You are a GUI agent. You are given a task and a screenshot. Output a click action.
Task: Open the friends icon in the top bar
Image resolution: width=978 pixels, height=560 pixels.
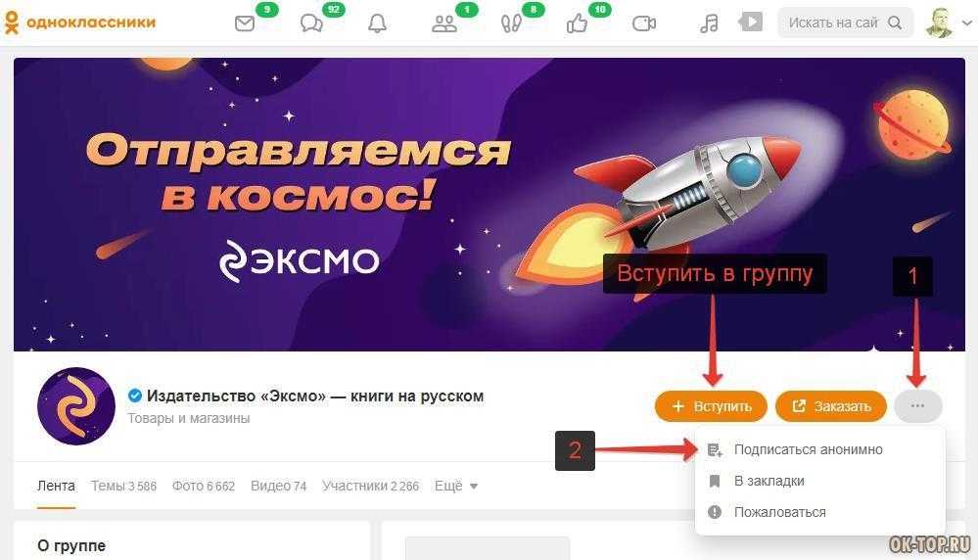pyautogui.click(x=444, y=23)
